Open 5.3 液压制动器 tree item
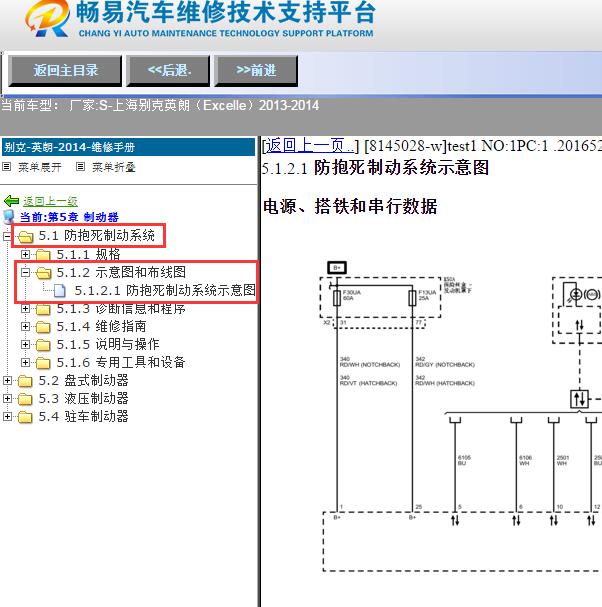The height and width of the screenshot is (607, 602). (83, 398)
